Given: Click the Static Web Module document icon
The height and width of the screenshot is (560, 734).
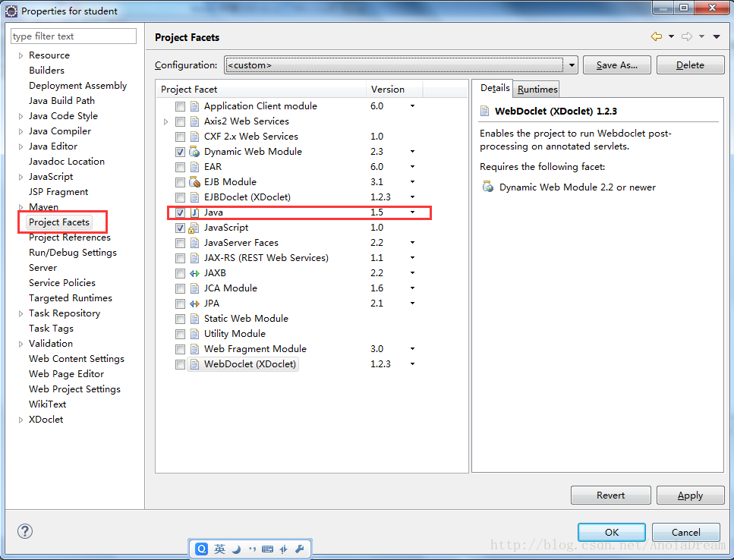Looking at the screenshot, I should (x=194, y=319).
